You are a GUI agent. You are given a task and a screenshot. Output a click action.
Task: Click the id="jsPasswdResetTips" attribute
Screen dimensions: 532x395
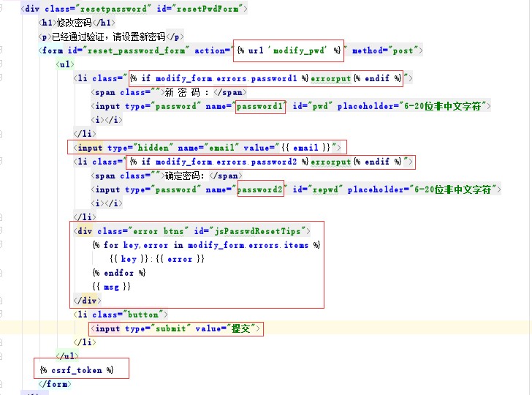click(250, 231)
